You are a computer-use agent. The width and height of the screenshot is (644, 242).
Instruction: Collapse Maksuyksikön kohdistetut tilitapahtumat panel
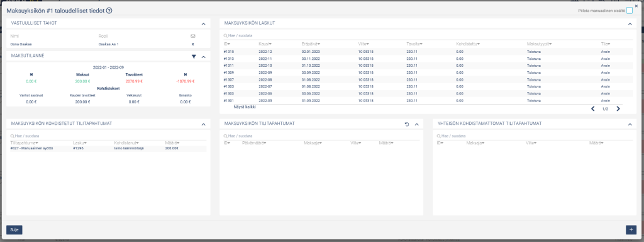pyautogui.click(x=203, y=124)
